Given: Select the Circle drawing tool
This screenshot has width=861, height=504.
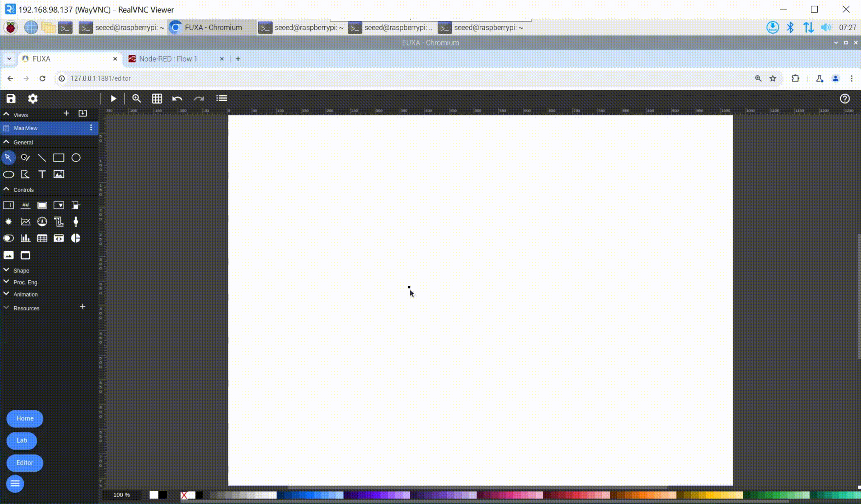Looking at the screenshot, I should (76, 158).
